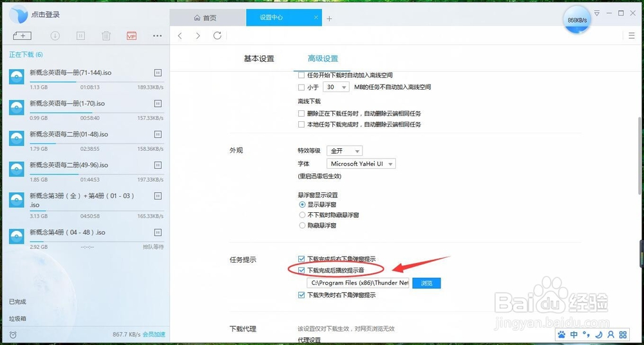Click 点击登录 to sign in
The image size is (644, 345).
coord(46,14)
